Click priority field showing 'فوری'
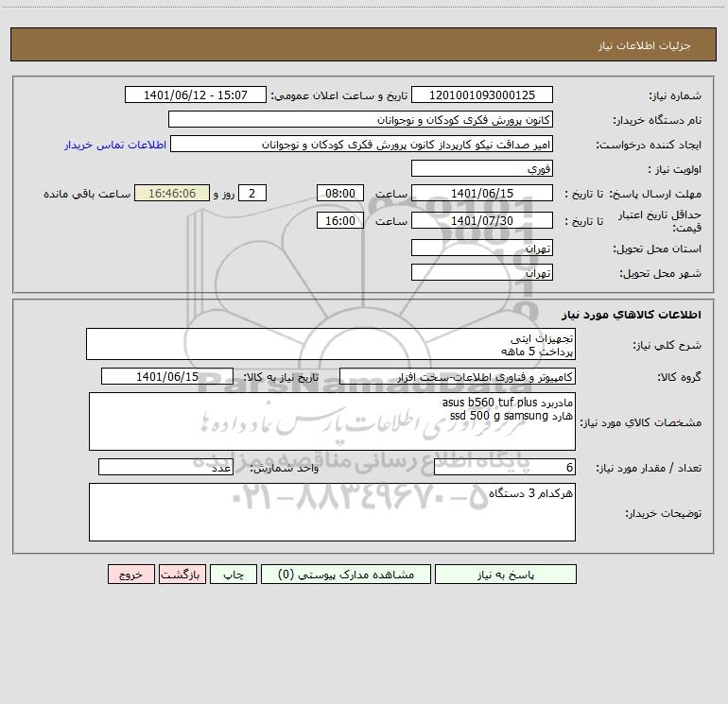 point(482,168)
